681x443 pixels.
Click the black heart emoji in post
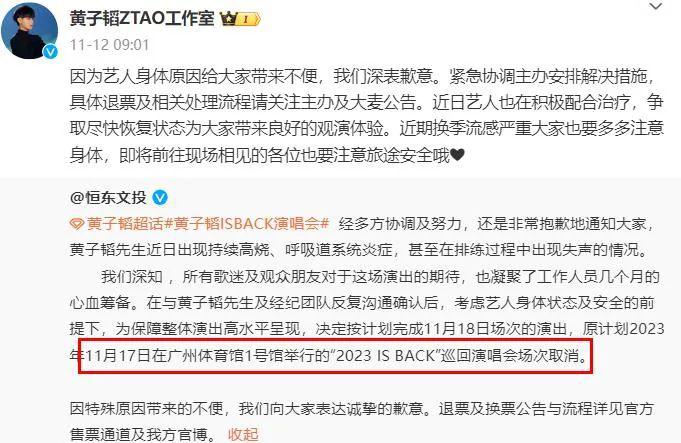pyautogui.click(x=457, y=155)
